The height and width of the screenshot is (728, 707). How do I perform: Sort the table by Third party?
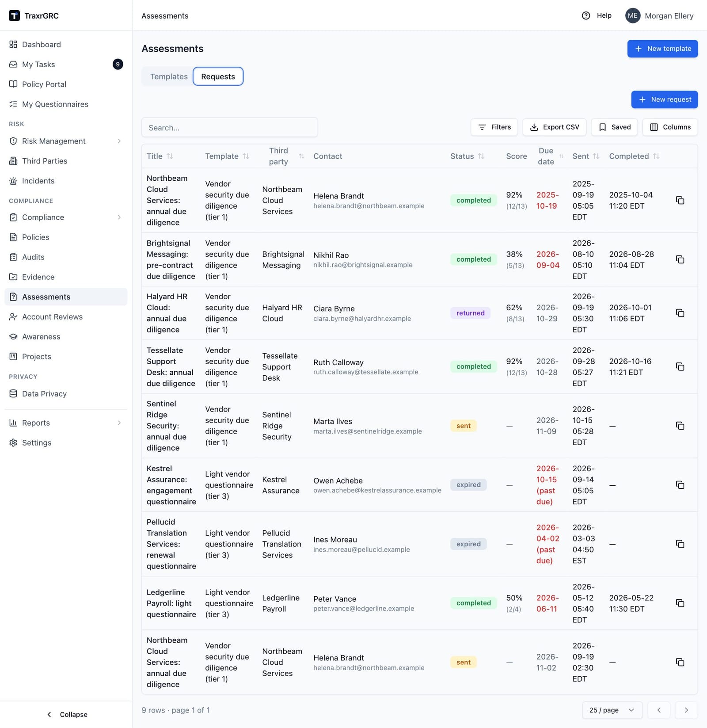pyautogui.click(x=301, y=156)
